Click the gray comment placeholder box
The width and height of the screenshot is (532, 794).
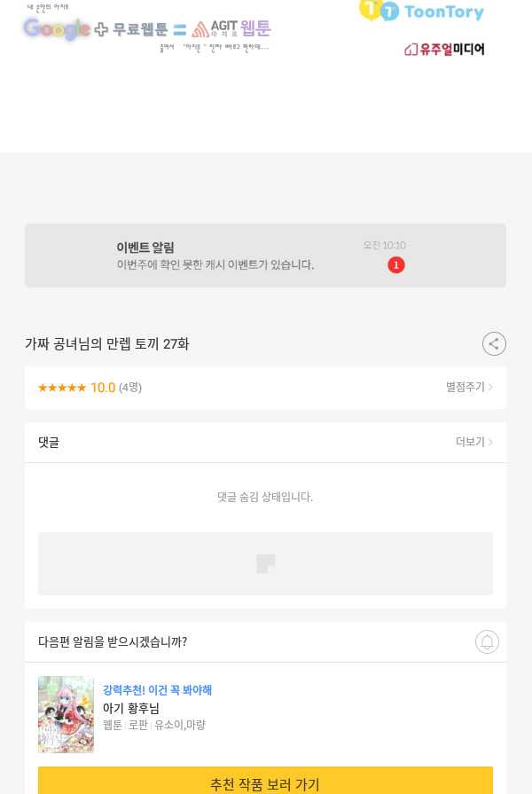click(265, 563)
